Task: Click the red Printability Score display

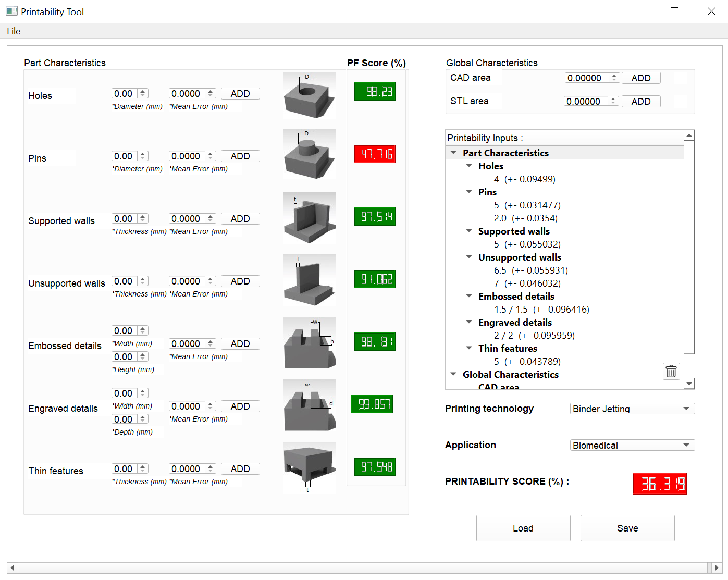Action: pyautogui.click(x=659, y=484)
